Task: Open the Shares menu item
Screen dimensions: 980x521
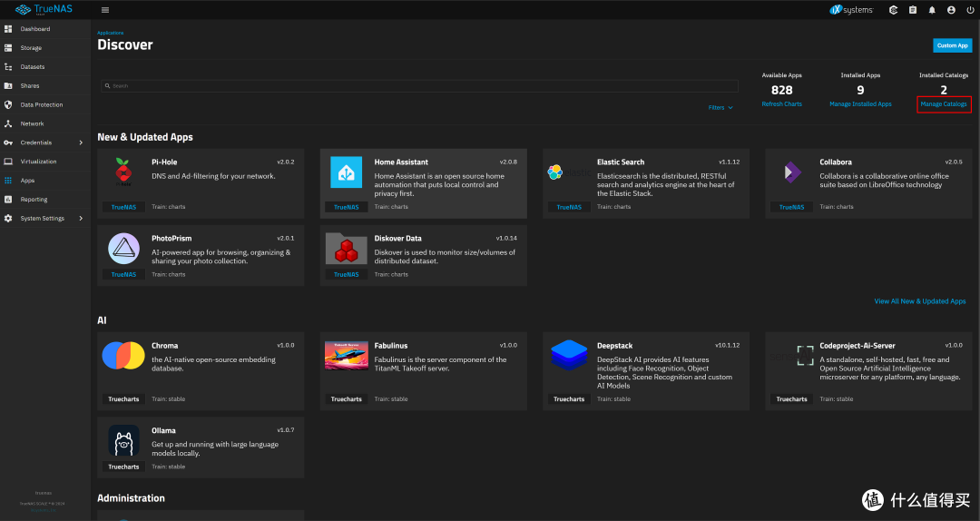Action: 45,85
